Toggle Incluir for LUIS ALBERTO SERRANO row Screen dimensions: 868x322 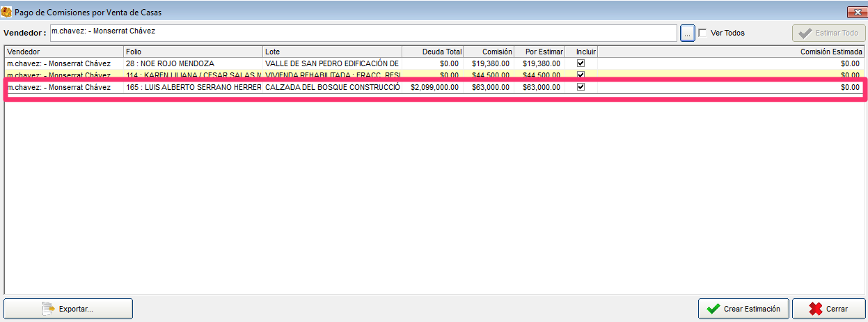coord(581,87)
